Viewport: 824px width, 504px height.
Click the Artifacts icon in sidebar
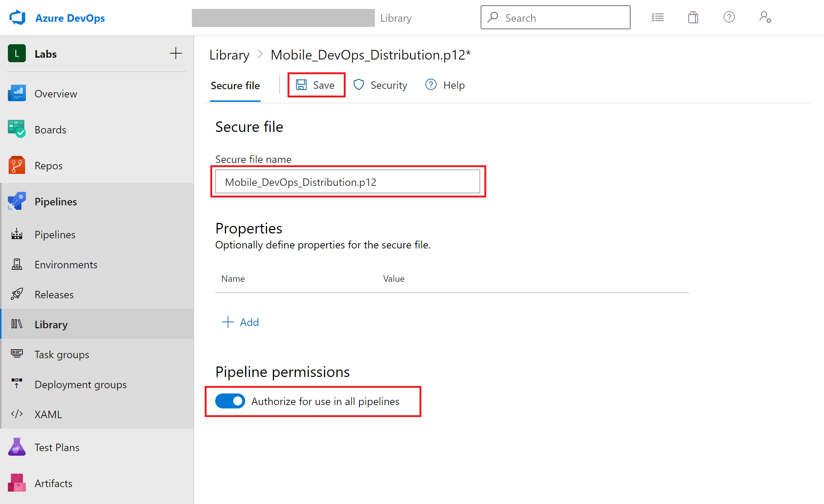(16, 483)
